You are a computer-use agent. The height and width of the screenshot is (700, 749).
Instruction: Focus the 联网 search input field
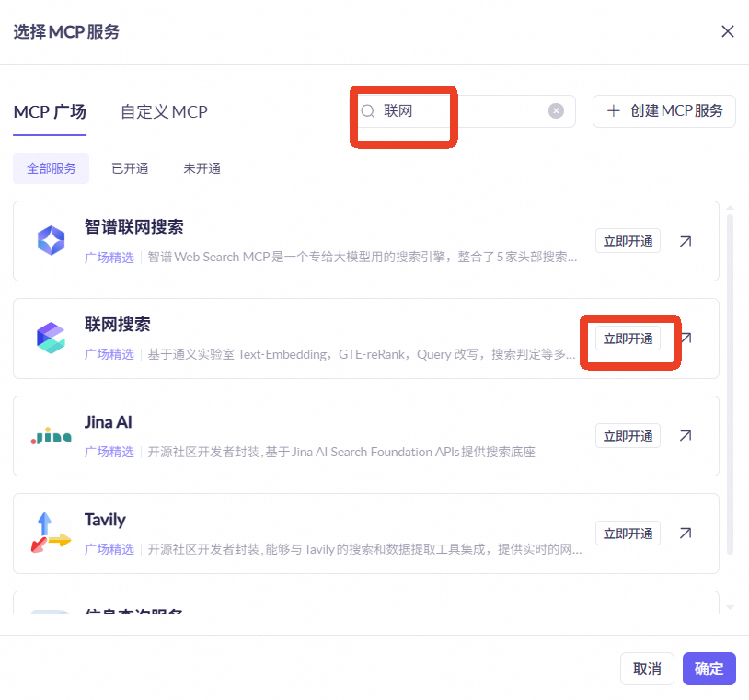point(464,111)
